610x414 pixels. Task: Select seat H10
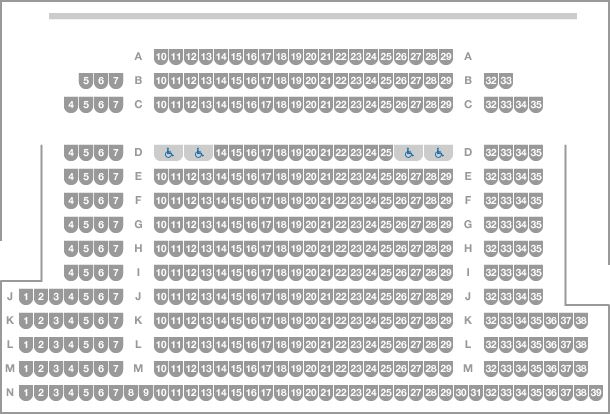(161, 249)
